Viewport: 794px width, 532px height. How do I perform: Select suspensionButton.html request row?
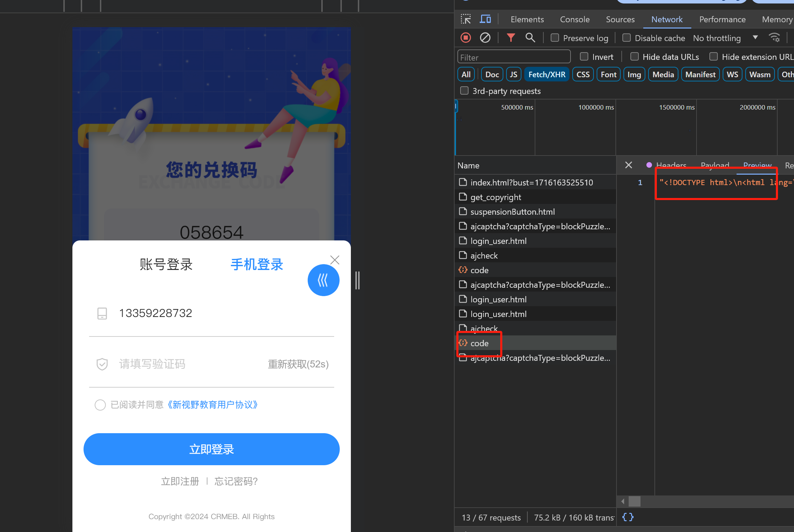[x=535, y=212]
